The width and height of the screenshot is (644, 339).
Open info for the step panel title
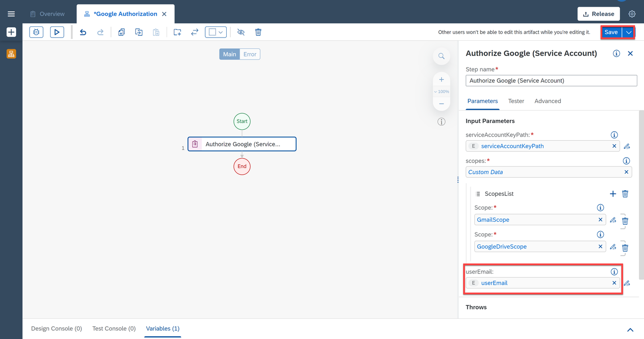click(x=616, y=53)
